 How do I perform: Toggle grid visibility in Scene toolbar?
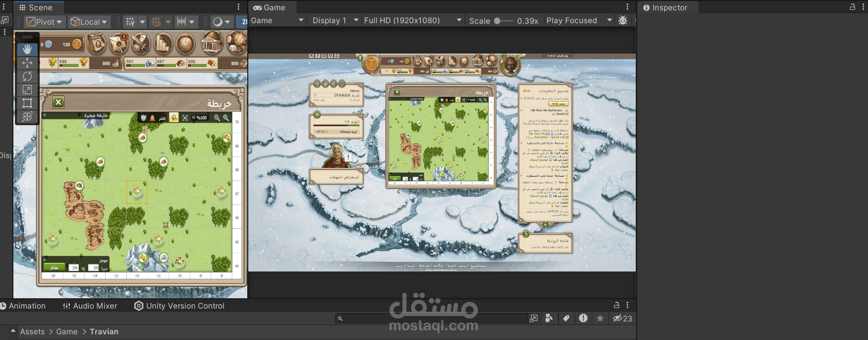pos(130,22)
